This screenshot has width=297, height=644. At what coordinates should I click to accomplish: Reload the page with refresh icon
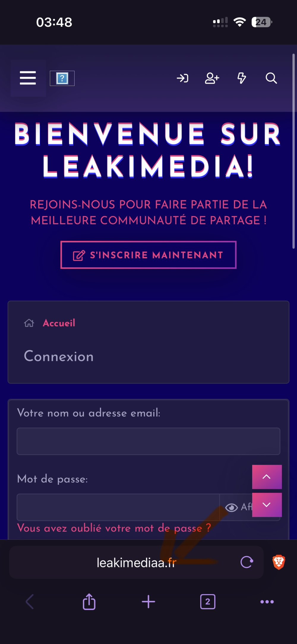[x=247, y=562]
